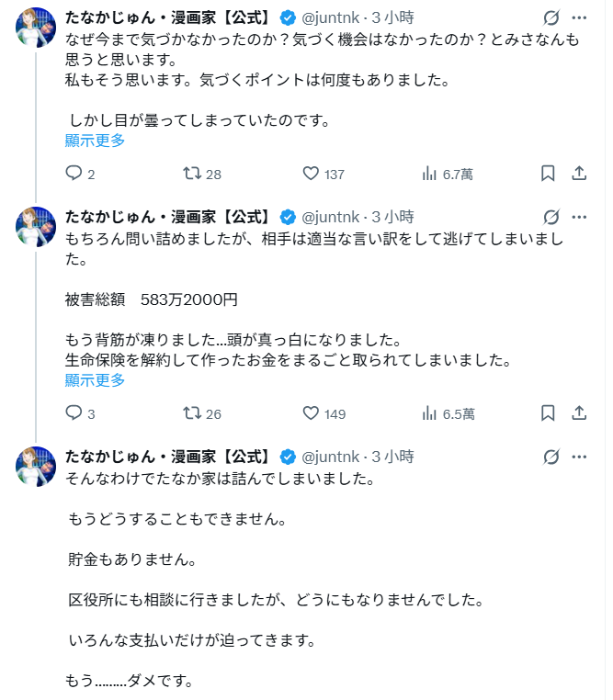Like the tweet with 137 likes

311,174
